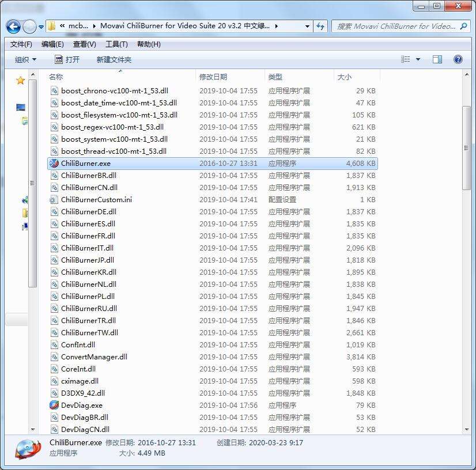Expand the 组织 dropdown
476x470 pixels.
click(x=25, y=59)
